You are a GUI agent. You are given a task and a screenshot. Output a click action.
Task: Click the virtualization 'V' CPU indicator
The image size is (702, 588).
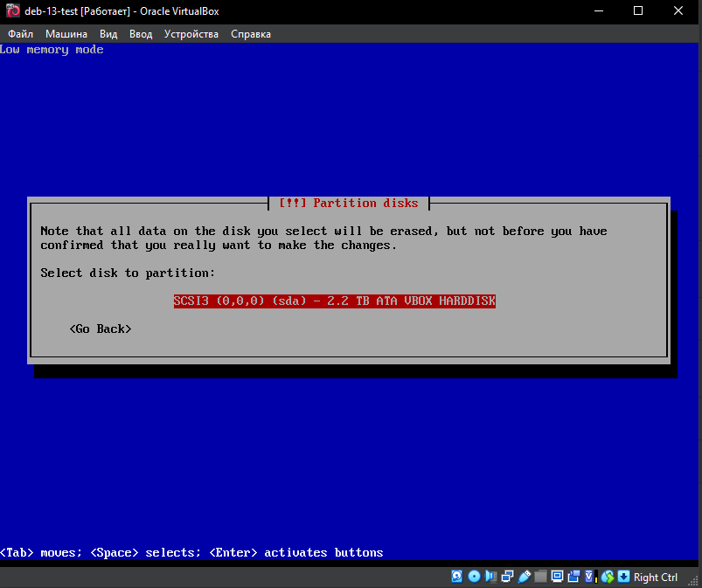tap(590, 577)
